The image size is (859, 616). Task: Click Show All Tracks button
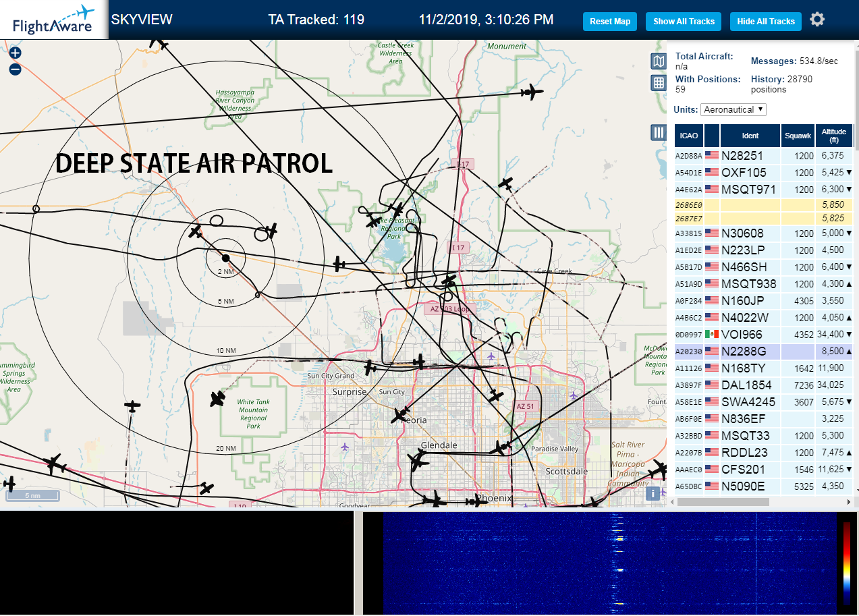coord(684,22)
